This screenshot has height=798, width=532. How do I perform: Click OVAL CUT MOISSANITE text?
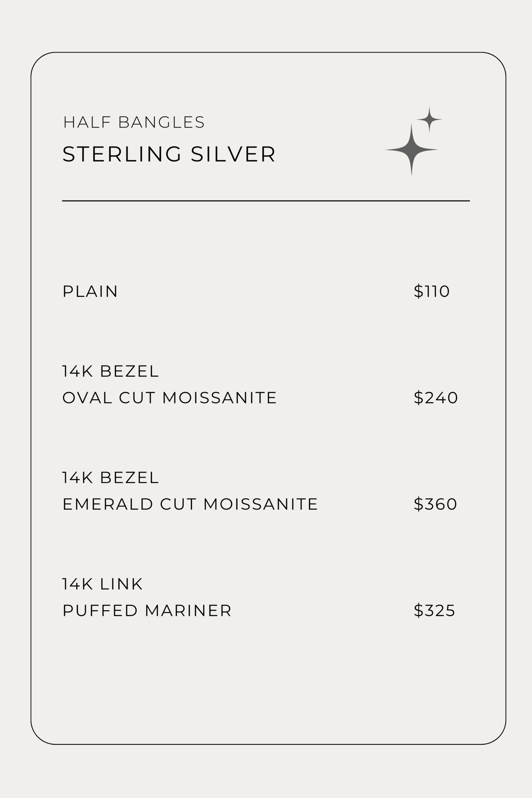170,398
